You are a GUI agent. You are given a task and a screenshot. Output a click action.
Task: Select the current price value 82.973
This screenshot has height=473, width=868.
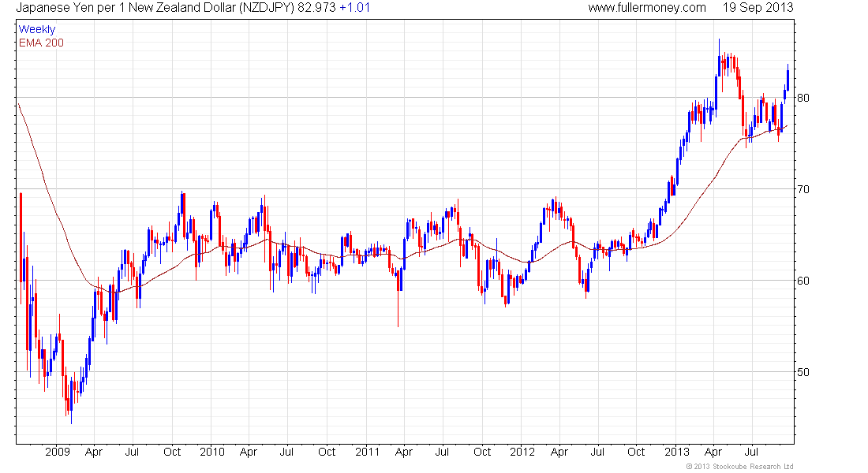click(316, 8)
